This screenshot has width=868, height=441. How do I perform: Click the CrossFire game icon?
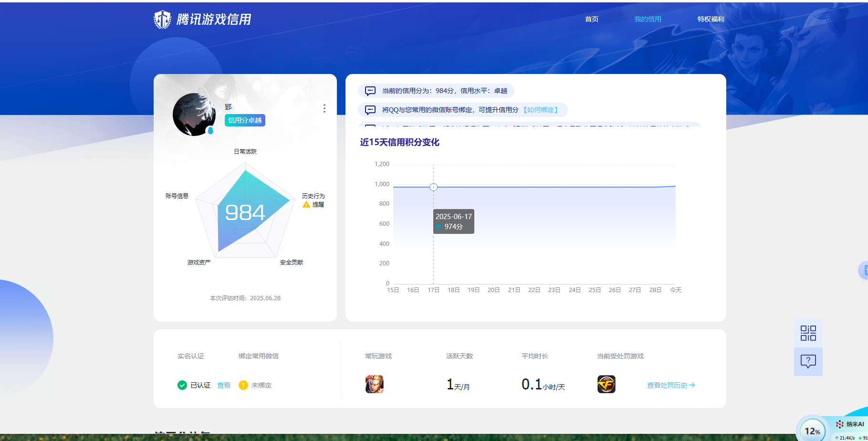coord(607,384)
